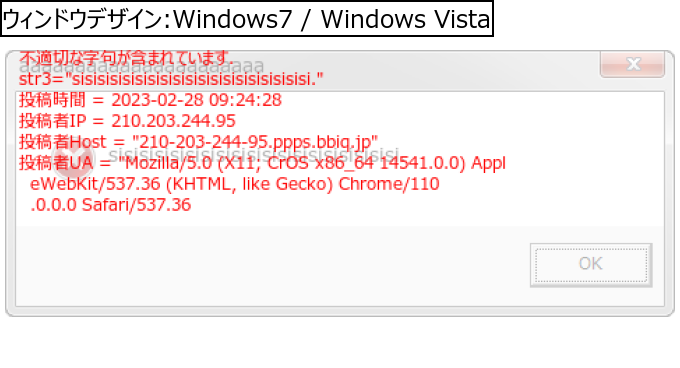Image resolution: width=680 pixels, height=368 pixels.
Task: Click the 投稿者UA label
Action: (x=56, y=163)
